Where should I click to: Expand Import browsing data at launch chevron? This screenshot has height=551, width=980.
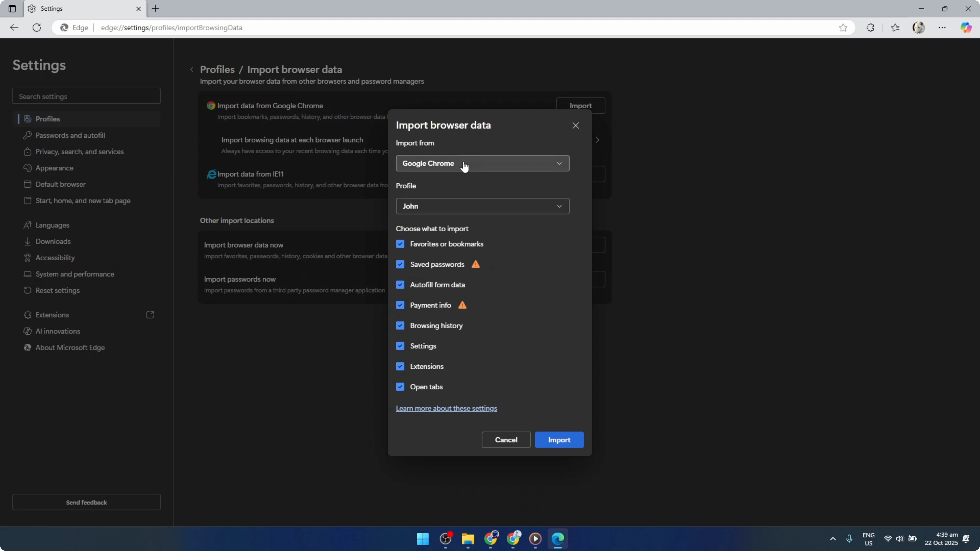tap(598, 140)
